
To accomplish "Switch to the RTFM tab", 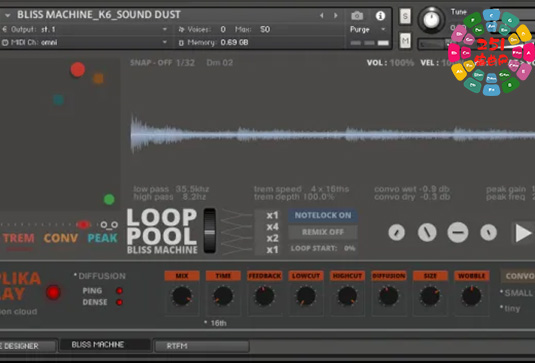I will click(202, 346).
